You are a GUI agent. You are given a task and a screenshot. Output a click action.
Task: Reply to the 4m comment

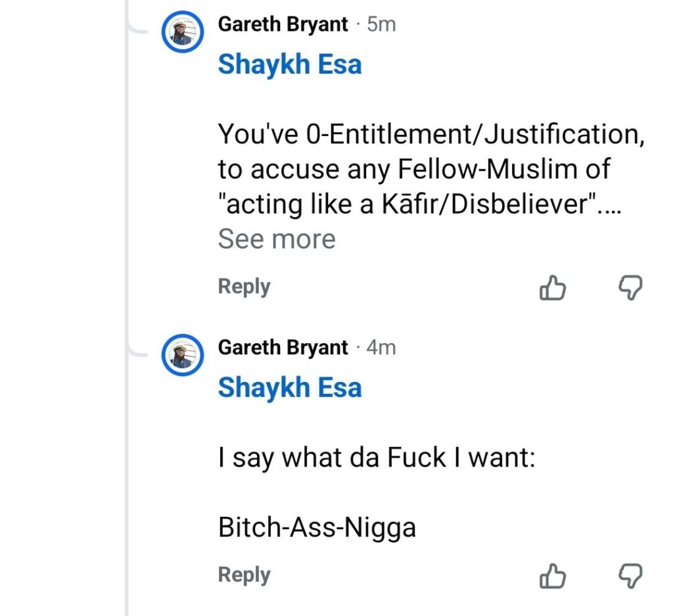tap(244, 575)
